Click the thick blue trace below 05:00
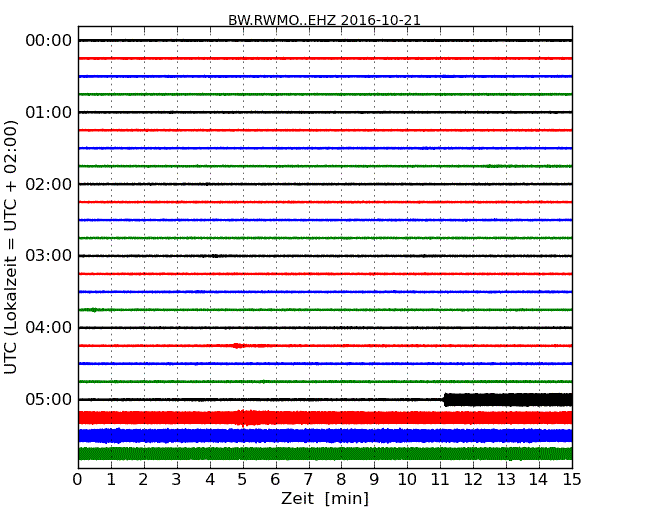This screenshot has height=520, width=650. (x=325, y=436)
